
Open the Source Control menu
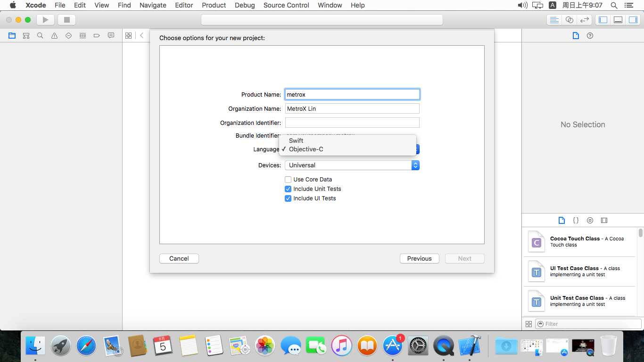click(287, 5)
